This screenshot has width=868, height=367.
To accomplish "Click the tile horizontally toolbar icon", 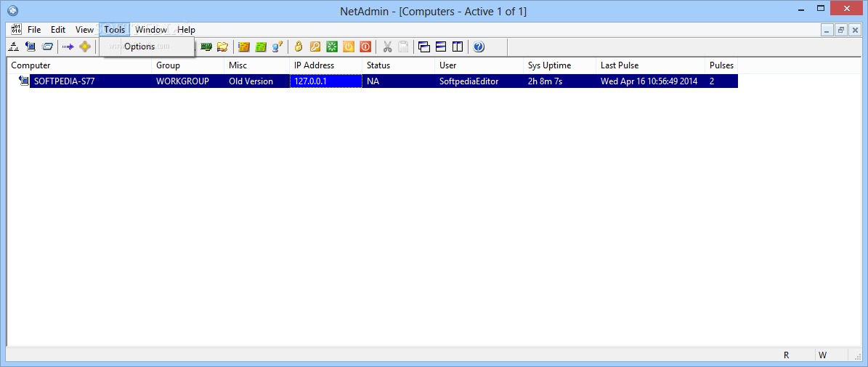I will click(441, 47).
